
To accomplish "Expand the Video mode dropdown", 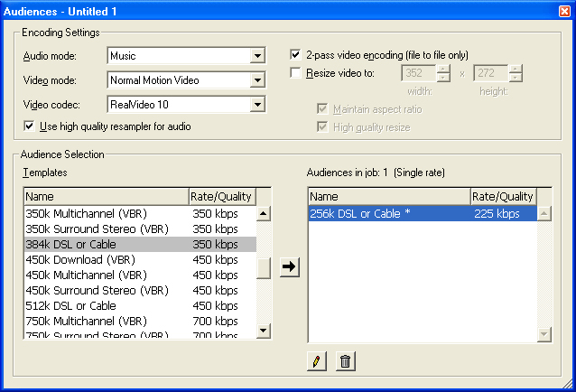I will pyautogui.click(x=258, y=80).
